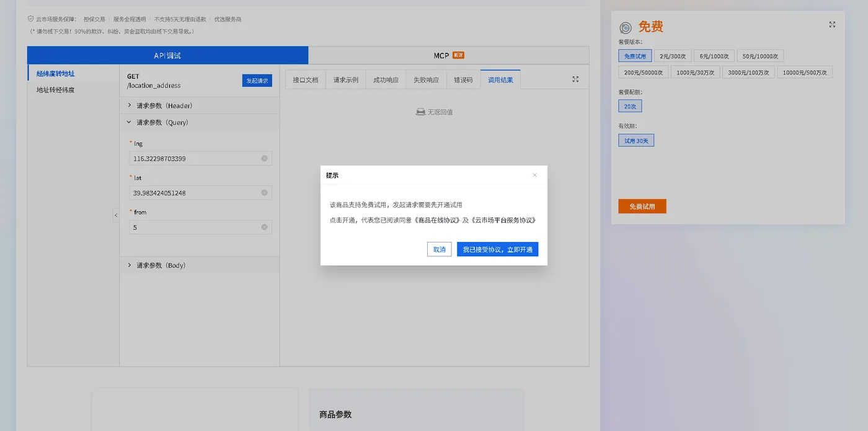Collapse 请求参数 (Query) section

pyautogui.click(x=199, y=122)
